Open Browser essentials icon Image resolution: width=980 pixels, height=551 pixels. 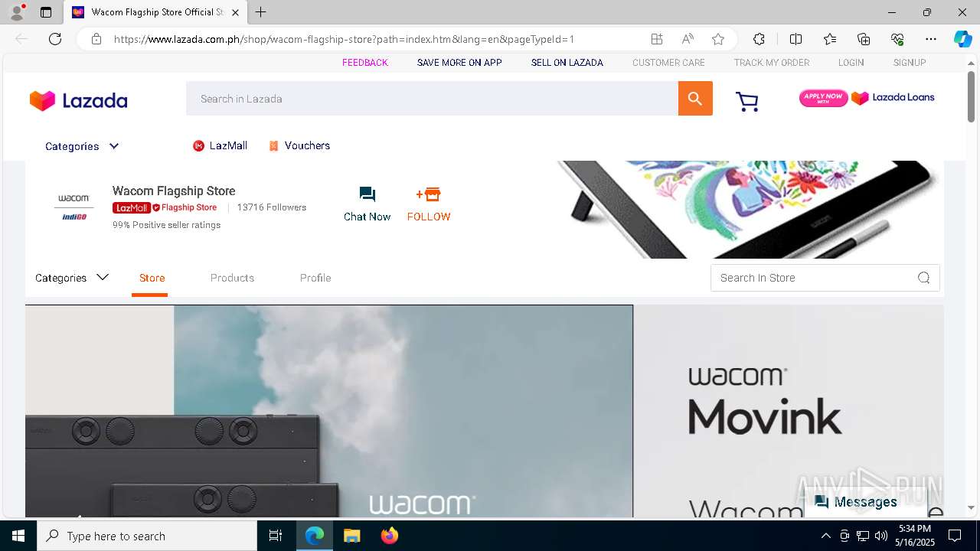click(897, 39)
